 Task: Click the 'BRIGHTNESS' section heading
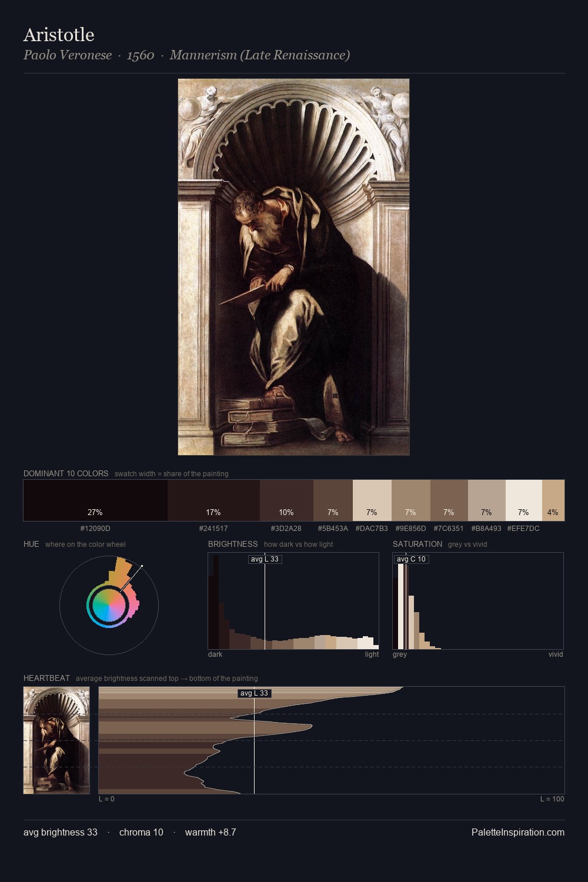(233, 544)
